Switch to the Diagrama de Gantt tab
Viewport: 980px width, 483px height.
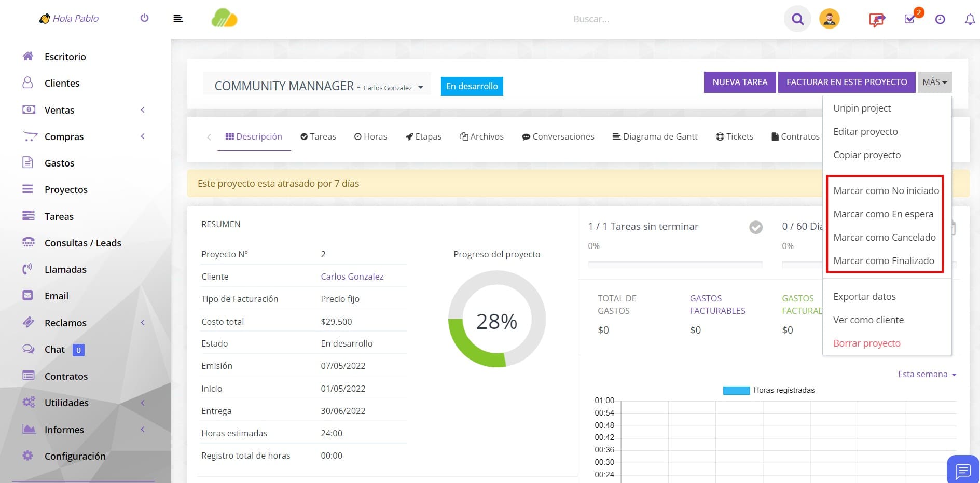coord(655,136)
